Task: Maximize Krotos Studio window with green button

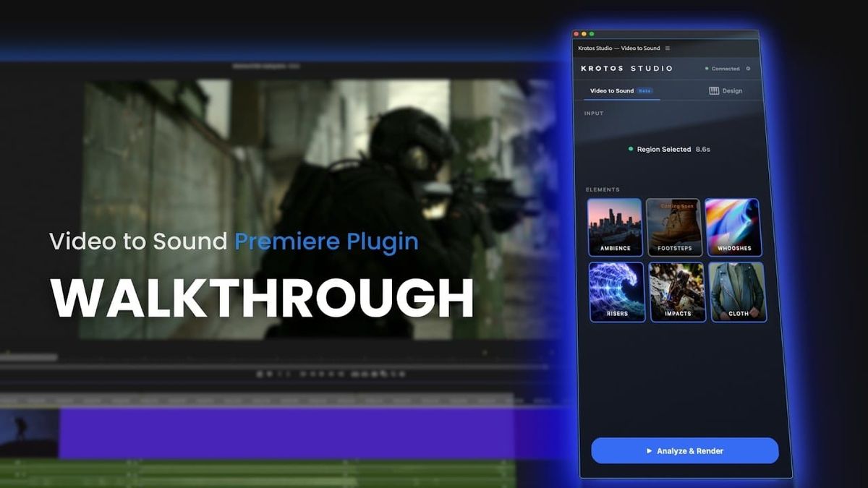Action: point(592,34)
